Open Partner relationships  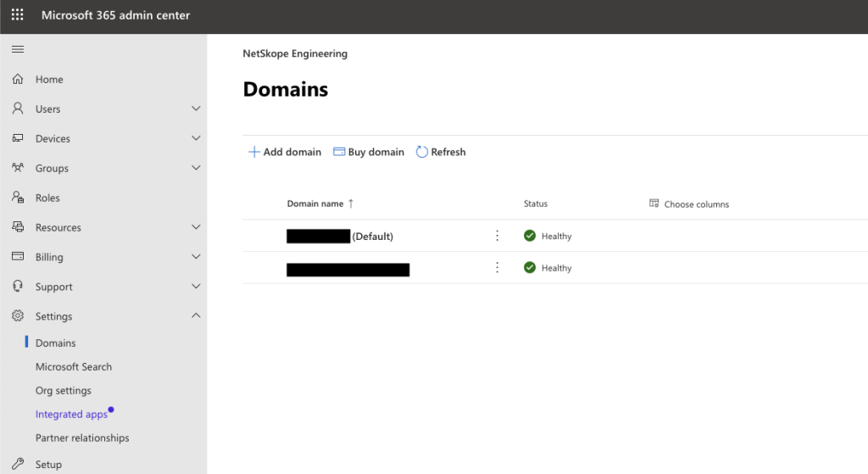82,438
